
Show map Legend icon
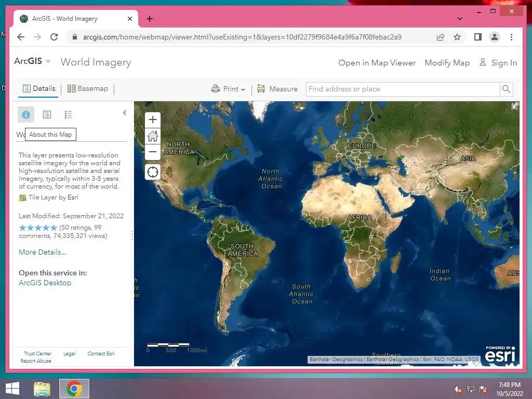click(68, 115)
